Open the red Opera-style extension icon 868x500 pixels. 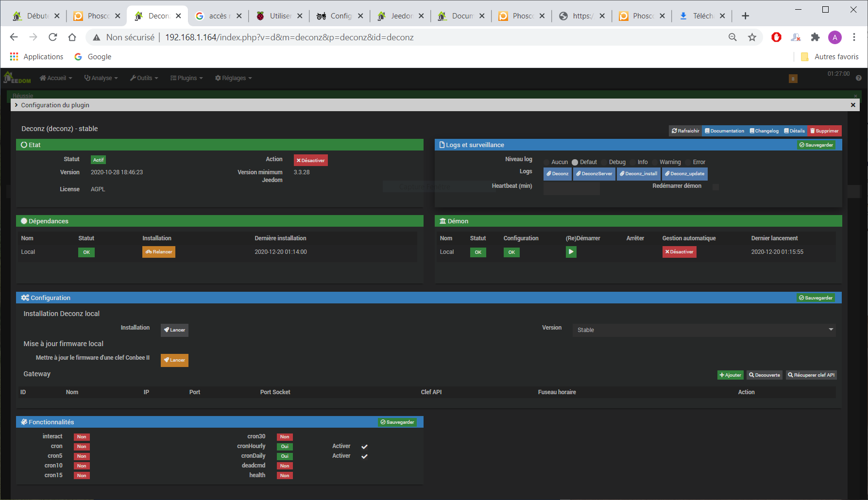click(x=776, y=37)
